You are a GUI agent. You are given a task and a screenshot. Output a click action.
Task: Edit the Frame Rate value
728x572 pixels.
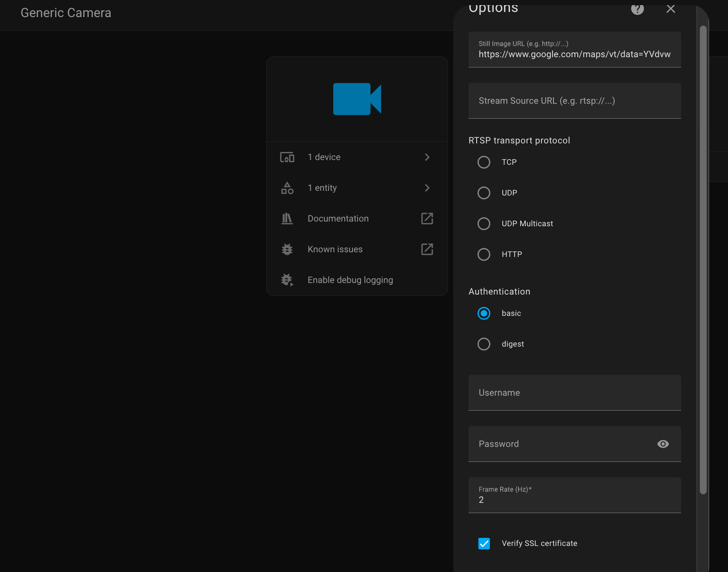click(574, 499)
